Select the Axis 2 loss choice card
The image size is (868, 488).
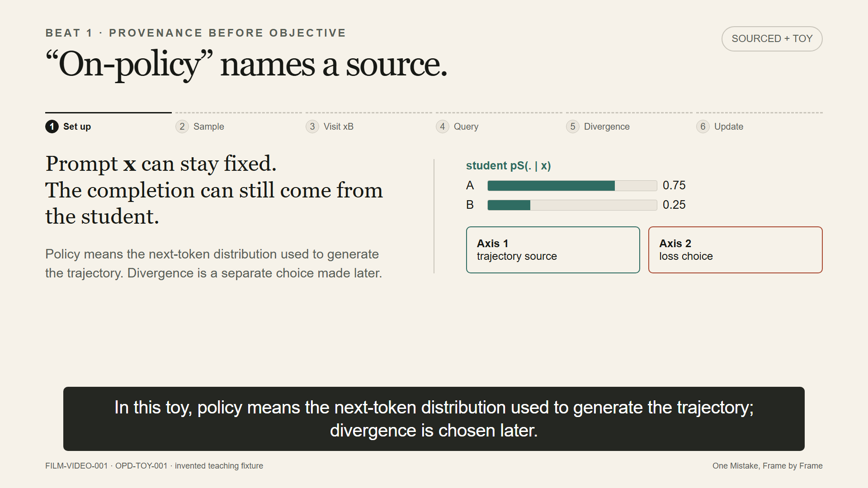736,250
